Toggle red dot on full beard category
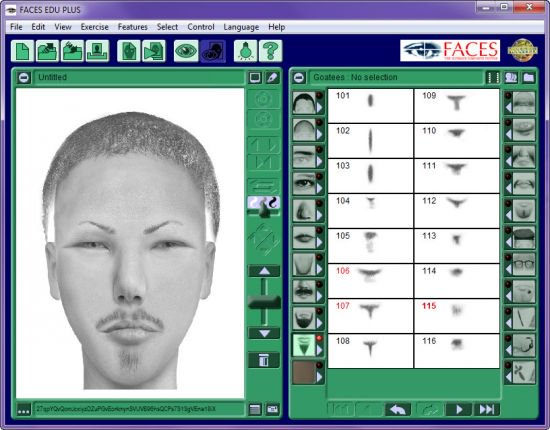This screenshot has width=550, height=430. point(320,311)
